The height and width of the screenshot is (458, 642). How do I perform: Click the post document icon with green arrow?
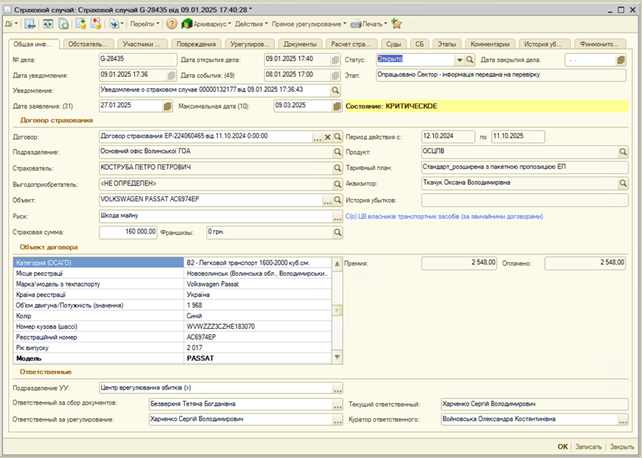[81, 24]
